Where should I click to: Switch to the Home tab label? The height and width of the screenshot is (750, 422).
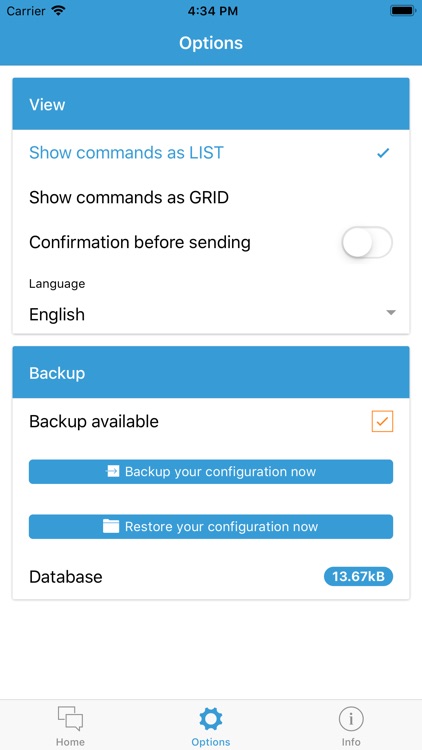click(70, 742)
